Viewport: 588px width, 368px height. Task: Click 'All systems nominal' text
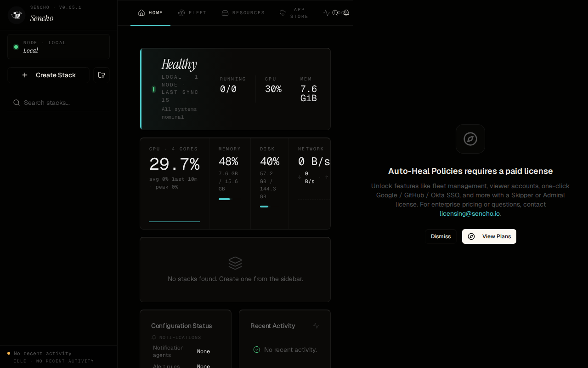tap(179, 113)
